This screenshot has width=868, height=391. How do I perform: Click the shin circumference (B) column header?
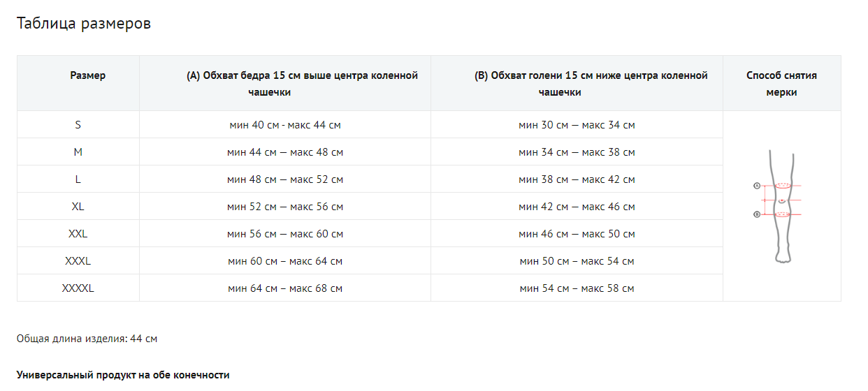tap(591, 83)
